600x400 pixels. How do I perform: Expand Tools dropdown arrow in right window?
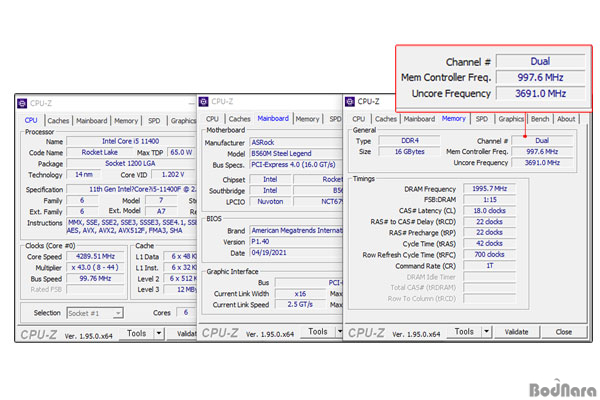pyautogui.click(x=486, y=331)
